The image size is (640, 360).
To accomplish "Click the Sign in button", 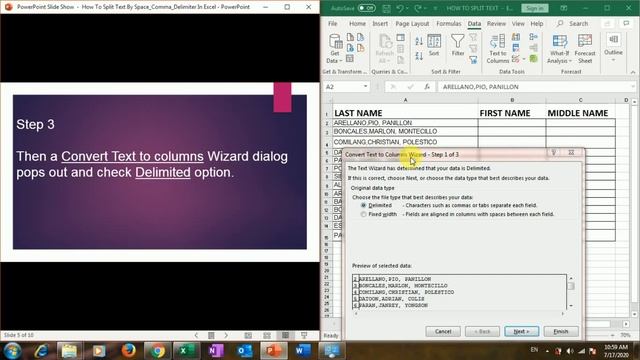I will tap(534, 8).
